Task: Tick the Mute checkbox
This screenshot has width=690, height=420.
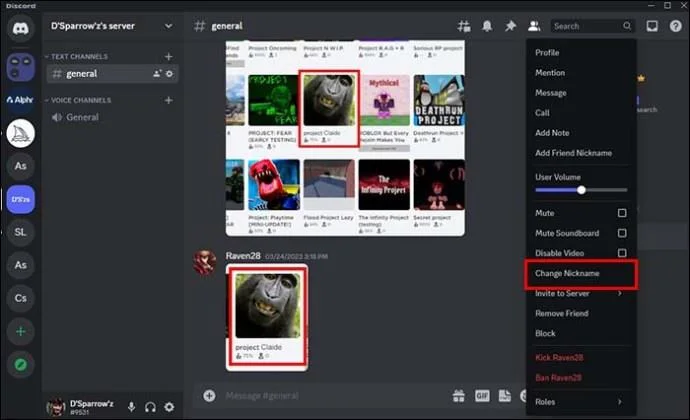Action: pos(622,213)
